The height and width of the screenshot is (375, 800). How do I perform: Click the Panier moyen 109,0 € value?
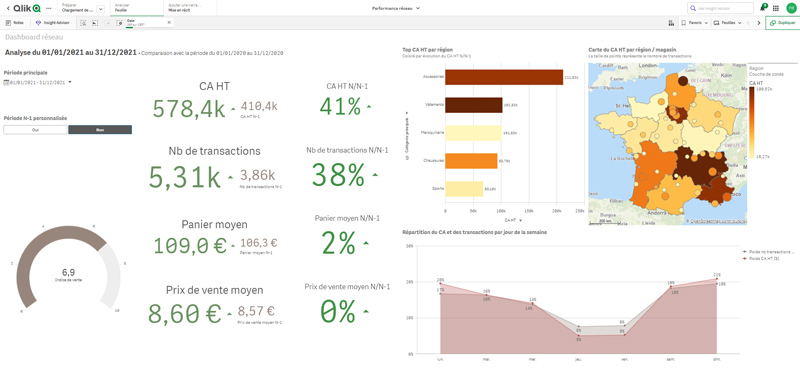[190, 246]
